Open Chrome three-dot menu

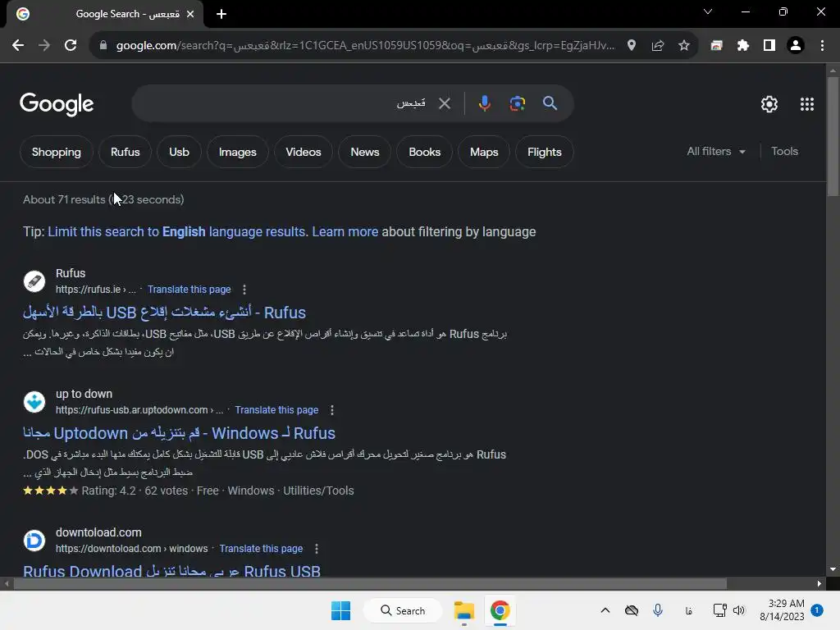point(822,46)
